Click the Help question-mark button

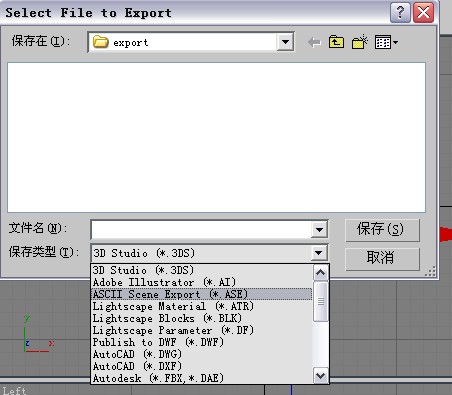pyautogui.click(x=400, y=13)
